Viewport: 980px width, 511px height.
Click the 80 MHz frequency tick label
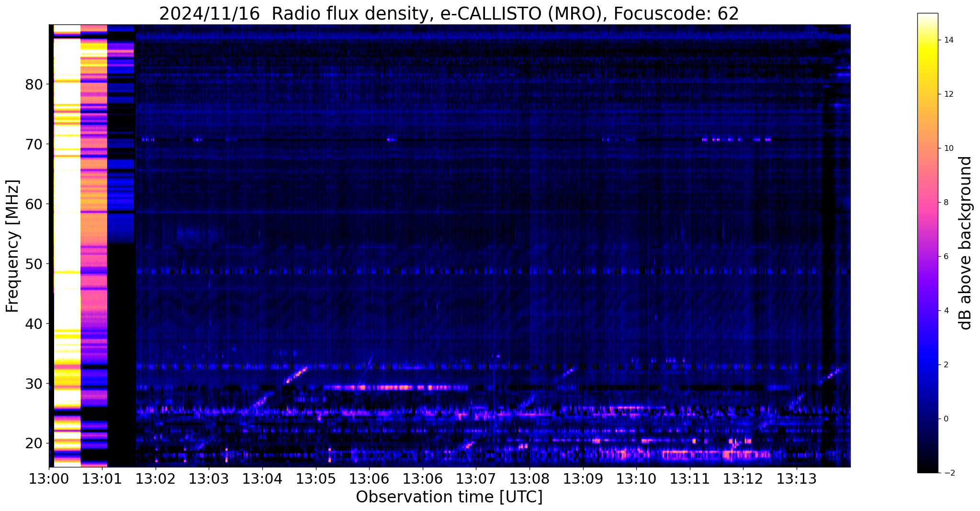point(34,84)
